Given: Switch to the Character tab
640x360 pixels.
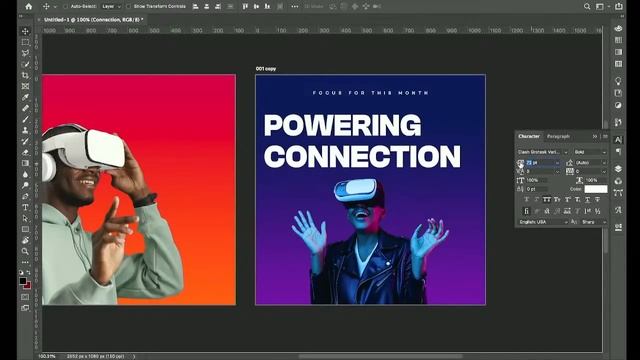Looking at the screenshot, I should pyautogui.click(x=529, y=136).
